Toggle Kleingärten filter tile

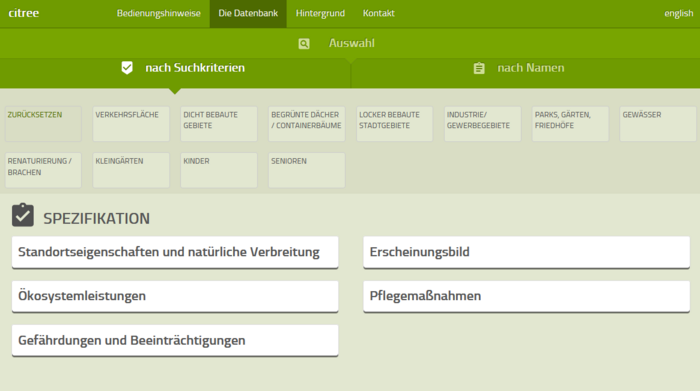pyautogui.click(x=131, y=170)
